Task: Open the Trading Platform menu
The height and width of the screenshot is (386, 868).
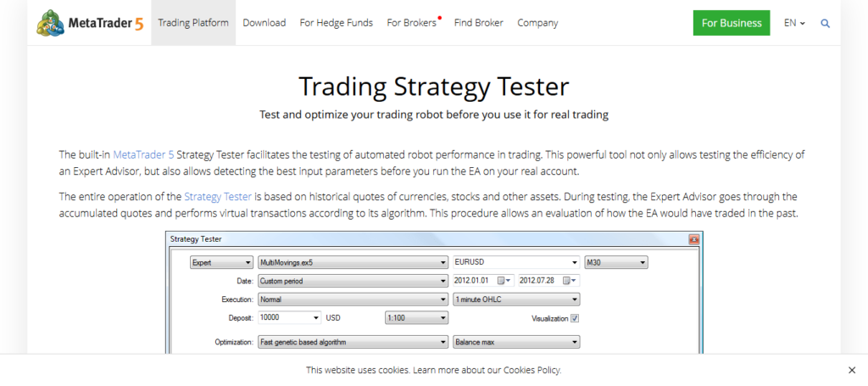Action: click(193, 23)
